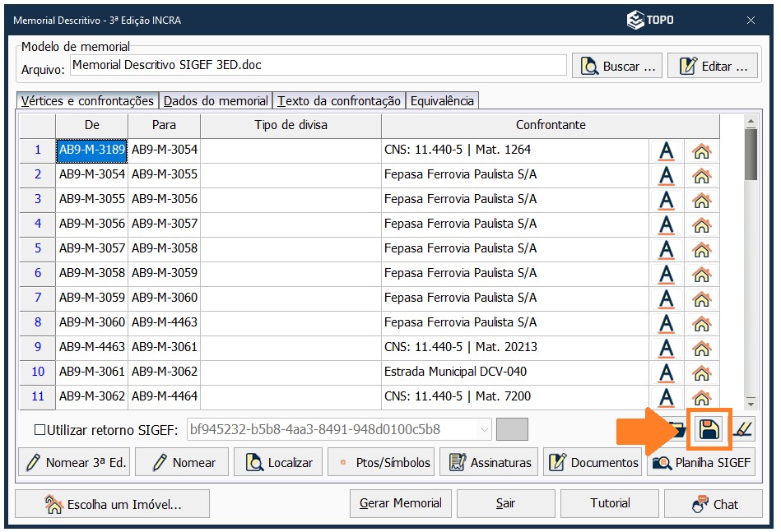
Task: Click the save floppy disk icon
Action: [x=709, y=428]
